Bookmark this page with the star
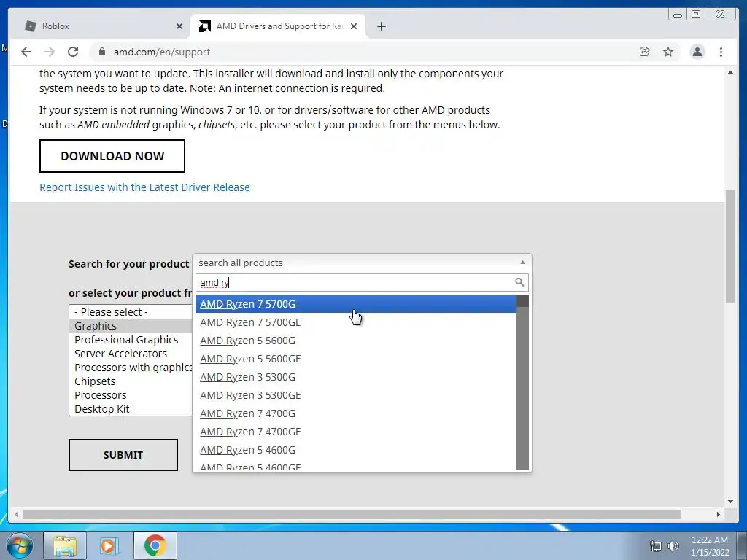This screenshot has width=747, height=560. (x=668, y=52)
